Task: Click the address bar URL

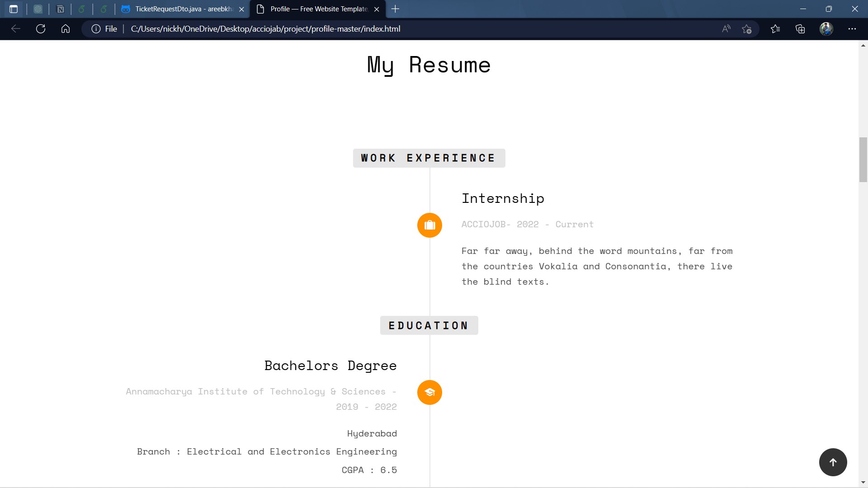Action: (265, 29)
